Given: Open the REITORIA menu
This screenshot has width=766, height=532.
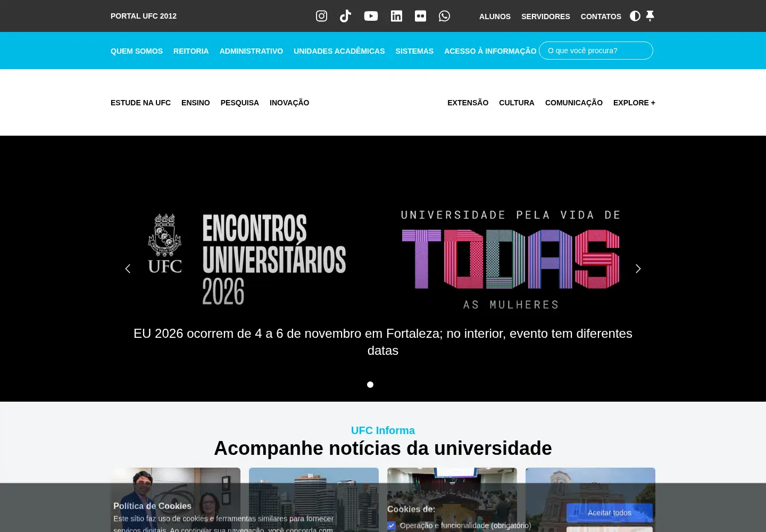Looking at the screenshot, I should [191, 51].
